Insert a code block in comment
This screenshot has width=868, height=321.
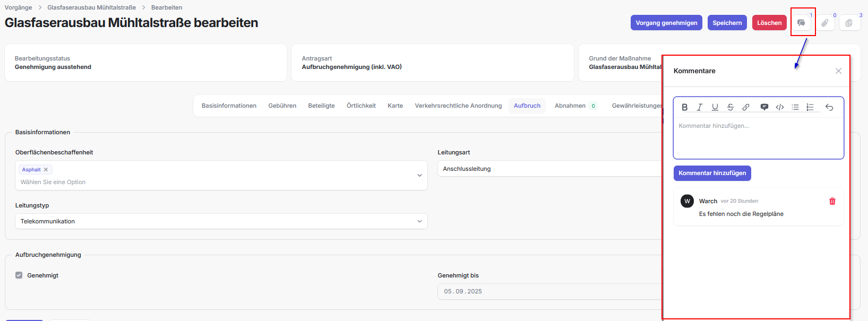(x=780, y=107)
